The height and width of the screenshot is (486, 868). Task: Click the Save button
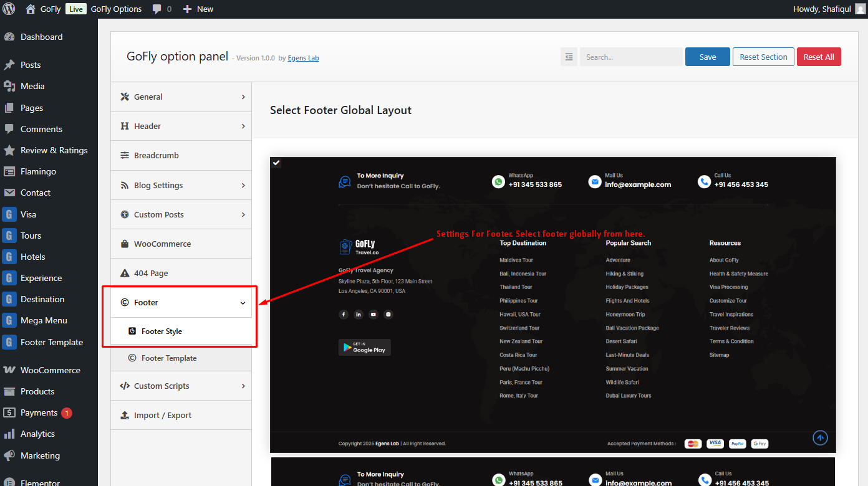pyautogui.click(x=708, y=57)
